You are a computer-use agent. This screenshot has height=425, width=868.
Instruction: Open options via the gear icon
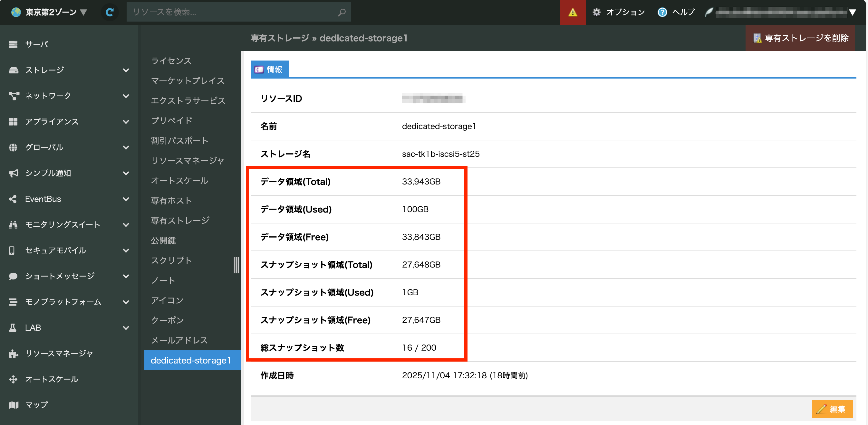click(x=596, y=13)
